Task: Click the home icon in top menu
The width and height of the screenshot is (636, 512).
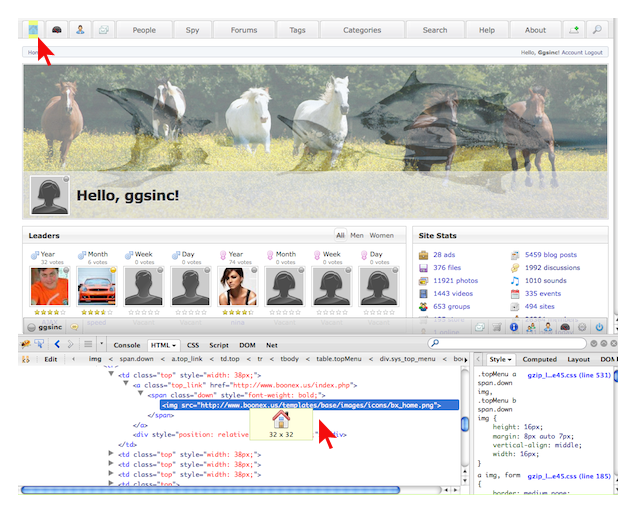Action: click(34, 30)
